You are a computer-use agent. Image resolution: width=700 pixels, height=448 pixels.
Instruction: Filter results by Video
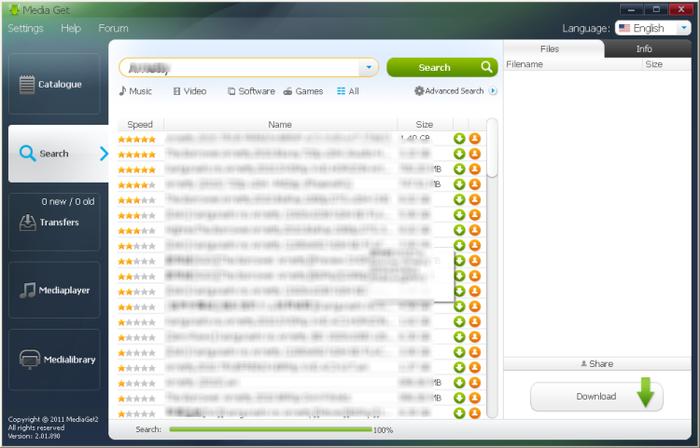pyautogui.click(x=189, y=91)
